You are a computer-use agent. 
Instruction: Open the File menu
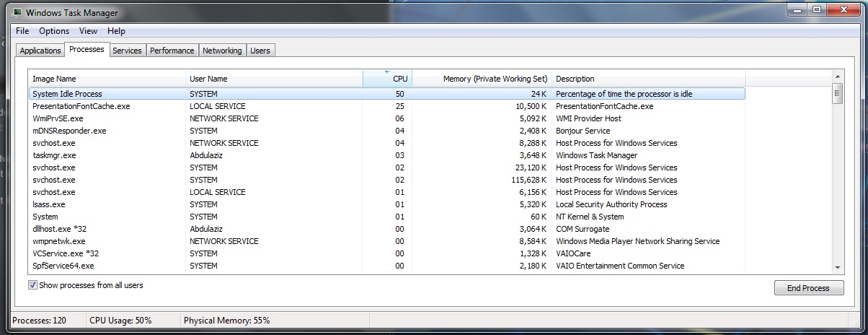(x=22, y=31)
